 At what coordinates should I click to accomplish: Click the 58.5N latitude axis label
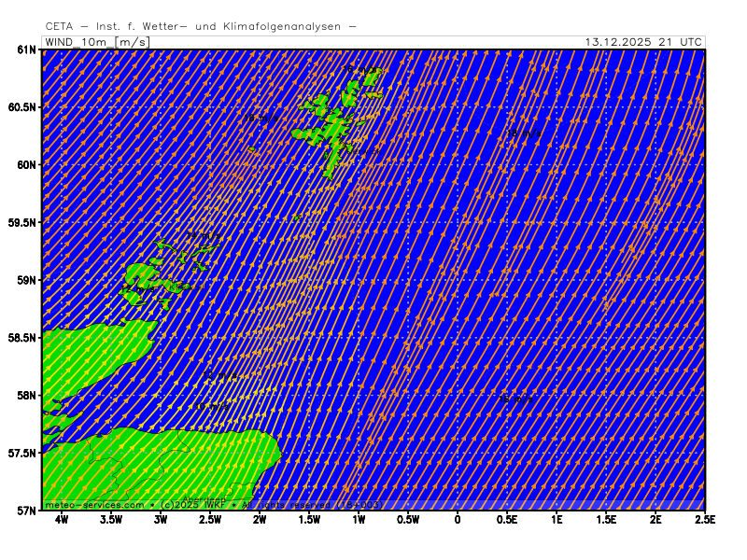(22, 338)
